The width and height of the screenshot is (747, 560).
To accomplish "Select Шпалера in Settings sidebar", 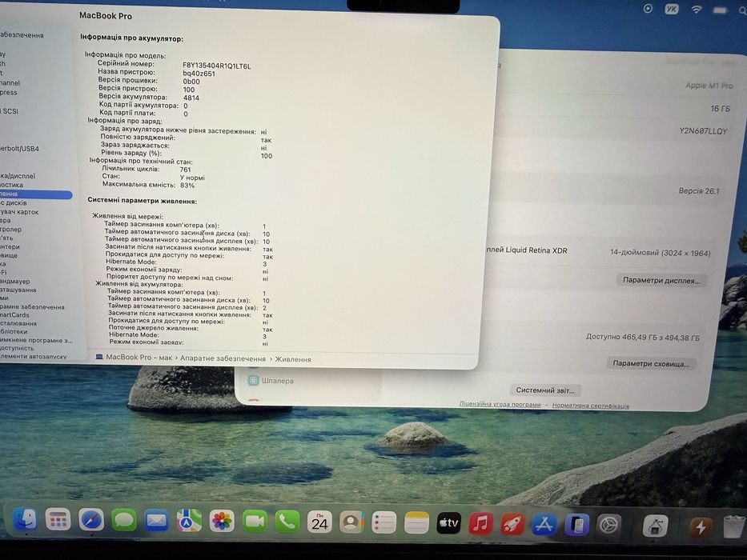I will [277, 381].
